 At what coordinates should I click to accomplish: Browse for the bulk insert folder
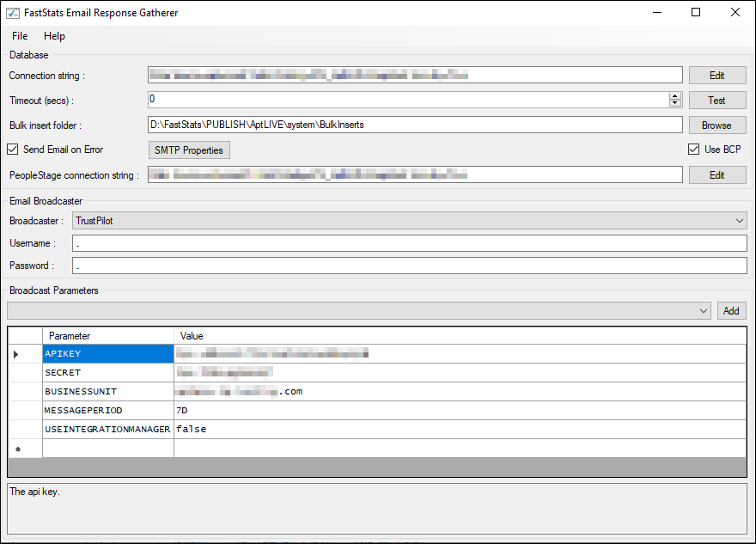pyautogui.click(x=717, y=125)
